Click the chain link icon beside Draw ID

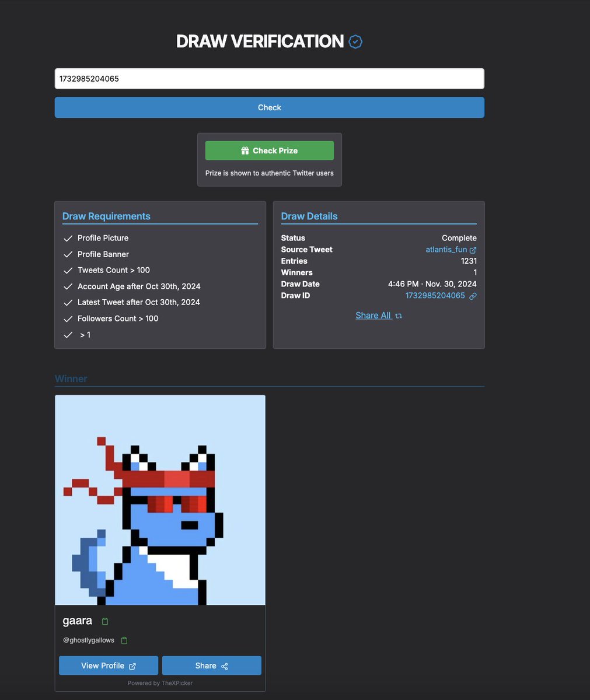473,296
